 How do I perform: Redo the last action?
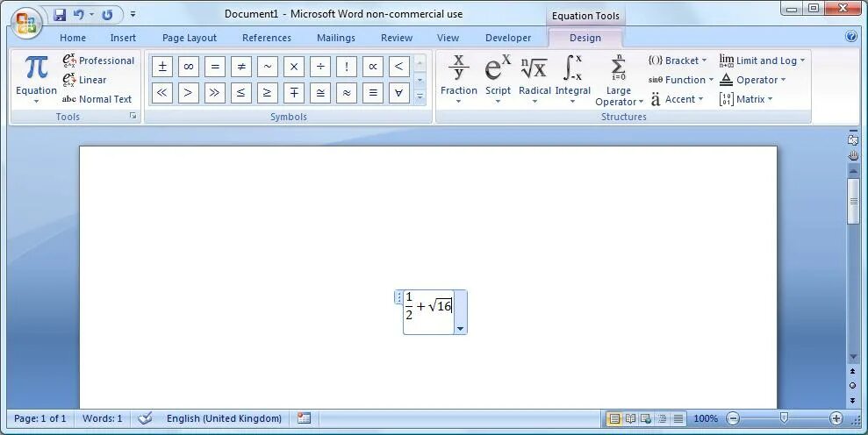[x=107, y=15]
